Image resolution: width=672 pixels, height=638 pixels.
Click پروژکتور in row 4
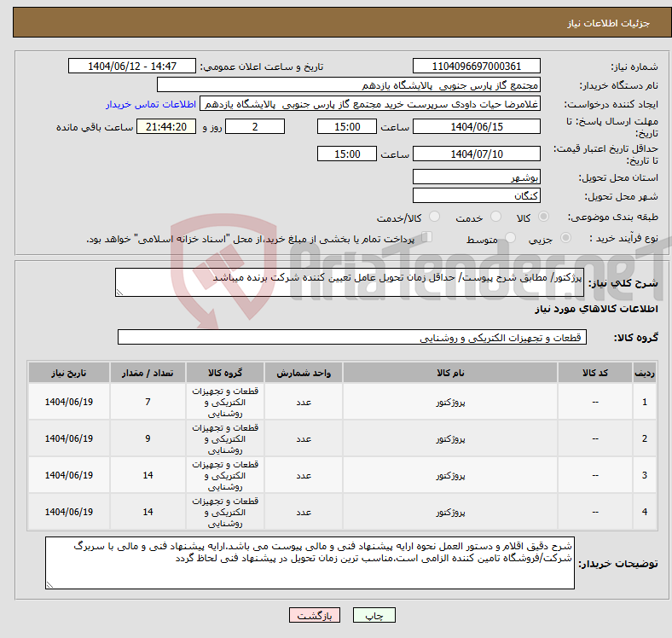point(450,512)
